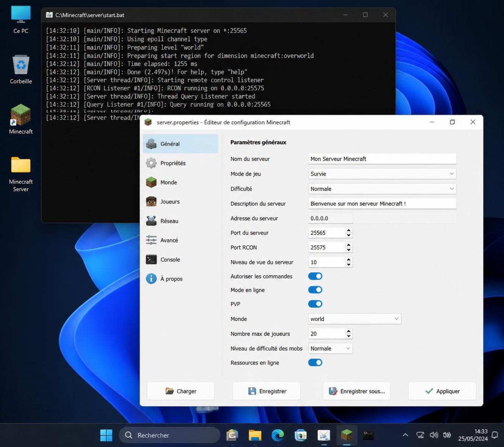Click the network icon in system tray
This screenshot has height=447, width=504.
tap(420, 435)
